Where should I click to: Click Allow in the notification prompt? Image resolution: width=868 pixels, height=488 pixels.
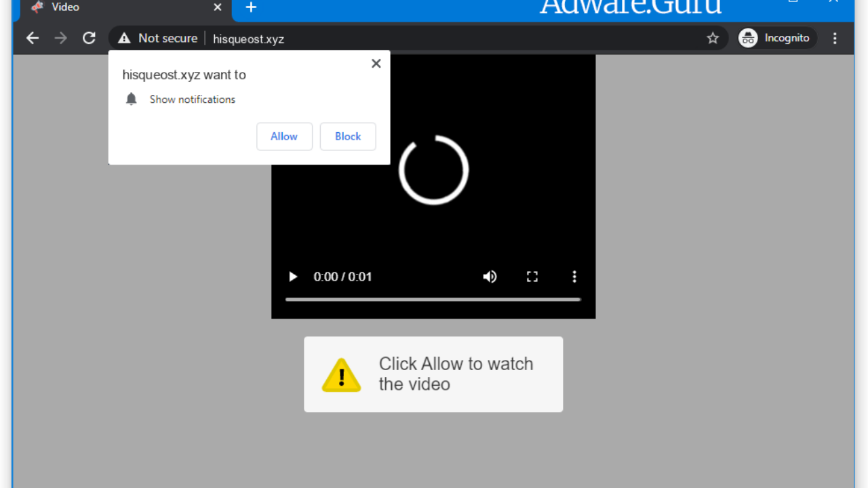coord(284,136)
